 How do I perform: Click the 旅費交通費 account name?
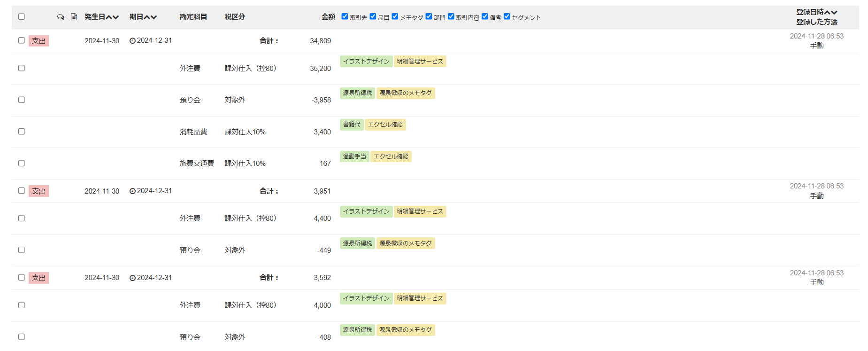point(197,164)
